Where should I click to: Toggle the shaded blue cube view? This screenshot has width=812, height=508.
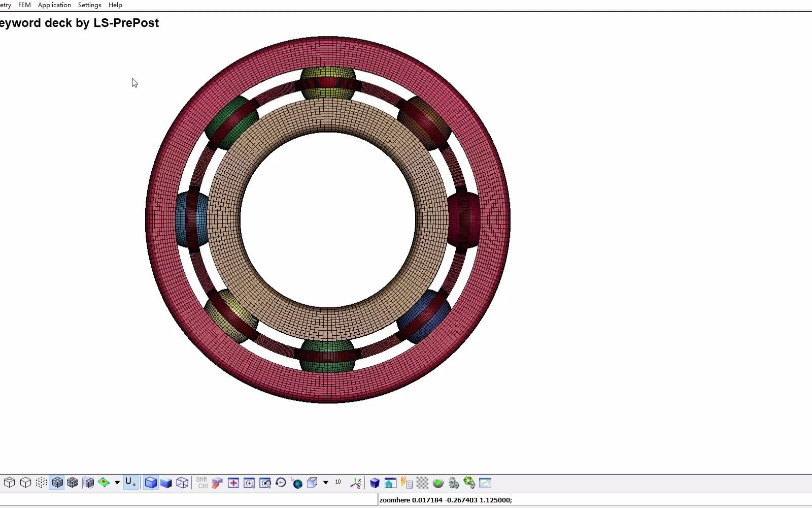[151, 483]
